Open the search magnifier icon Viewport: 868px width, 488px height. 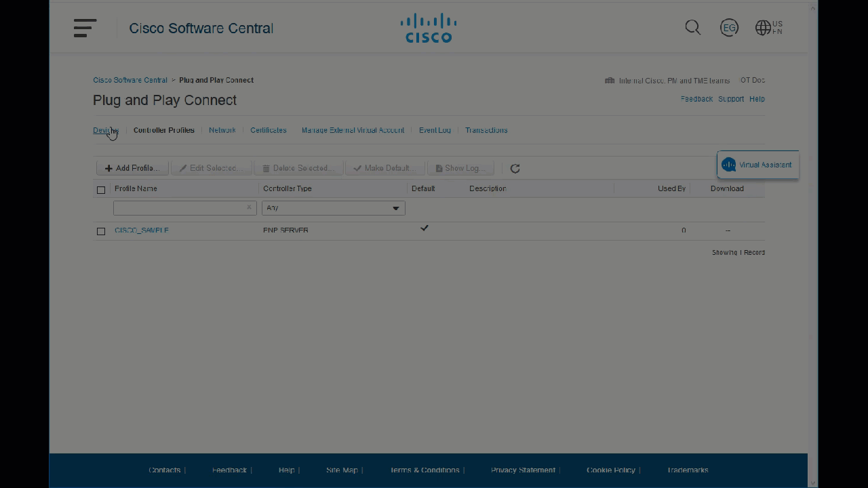692,28
